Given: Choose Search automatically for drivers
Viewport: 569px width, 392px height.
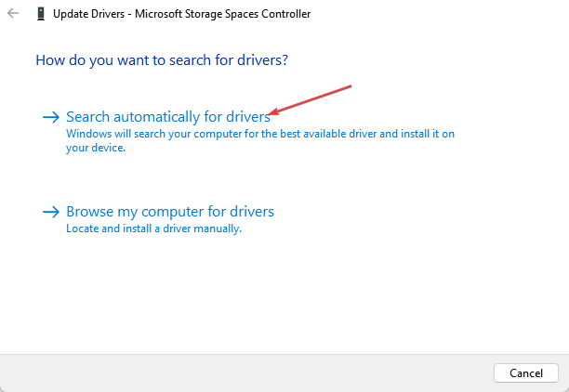Looking at the screenshot, I should 168,117.
